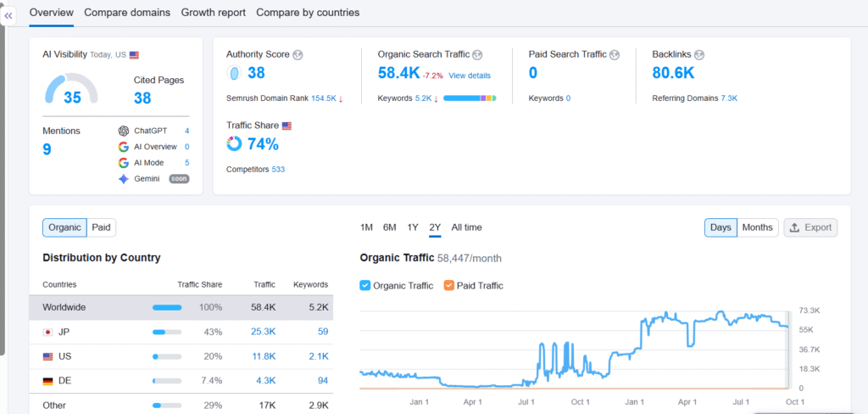Image resolution: width=868 pixels, height=414 pixels.
Task: Click the info icon beside Organic Search Traffic
Action: (477, 54)
